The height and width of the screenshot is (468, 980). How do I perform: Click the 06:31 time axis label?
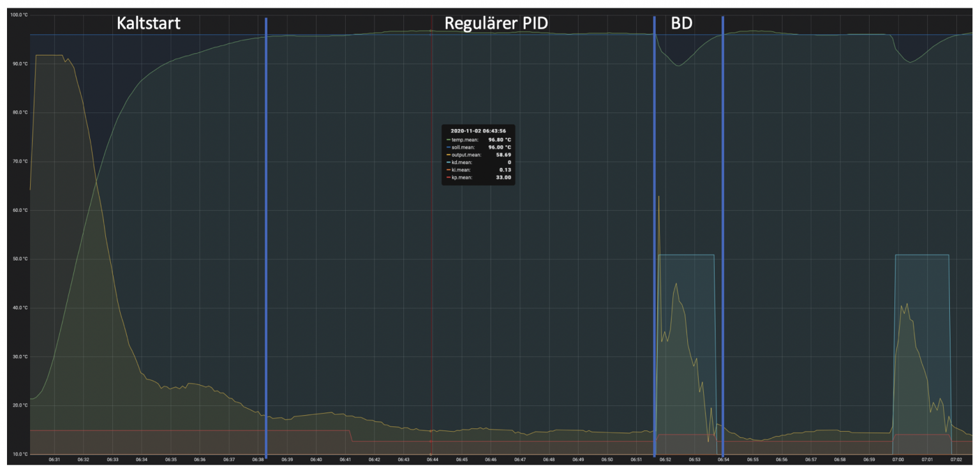pyautogui.click(x=55, y=460)
